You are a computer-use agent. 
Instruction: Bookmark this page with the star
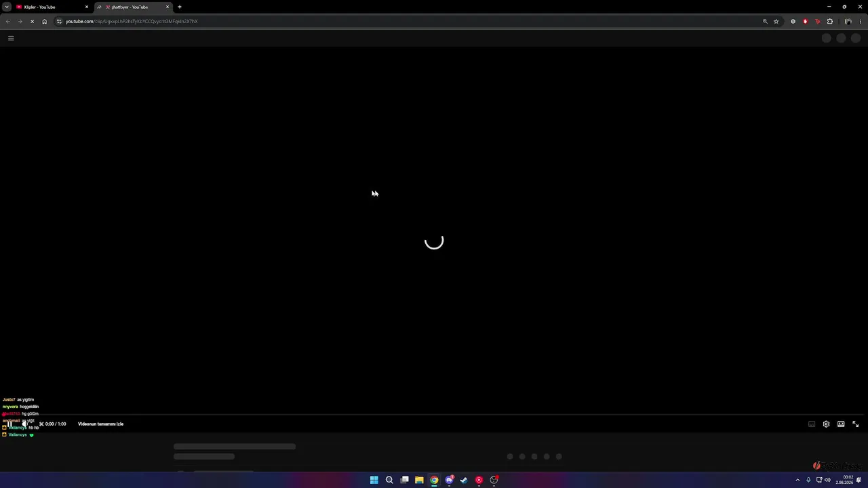(776, 21)
